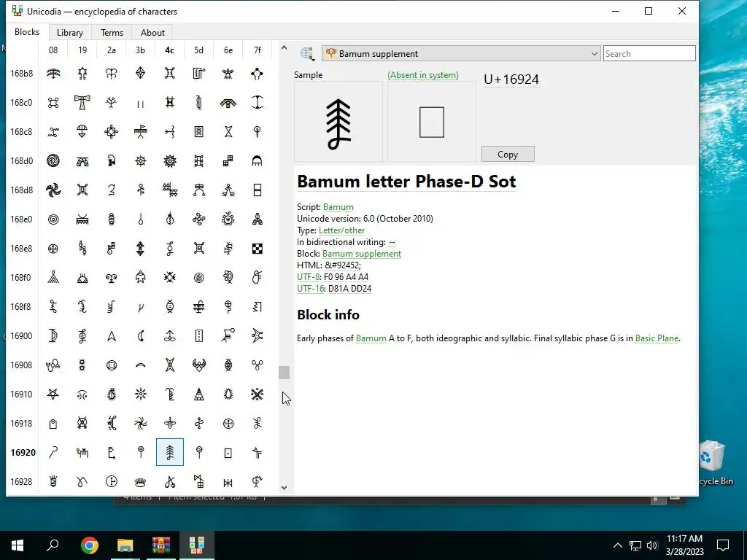Click the 4c column header

(x=169, y=50)
